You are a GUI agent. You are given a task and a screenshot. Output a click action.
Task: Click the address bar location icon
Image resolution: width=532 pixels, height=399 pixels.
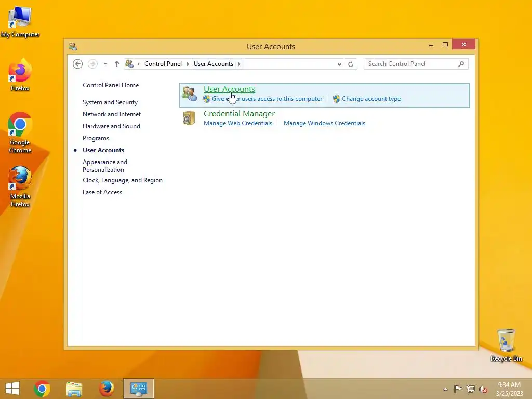(129, 63)
